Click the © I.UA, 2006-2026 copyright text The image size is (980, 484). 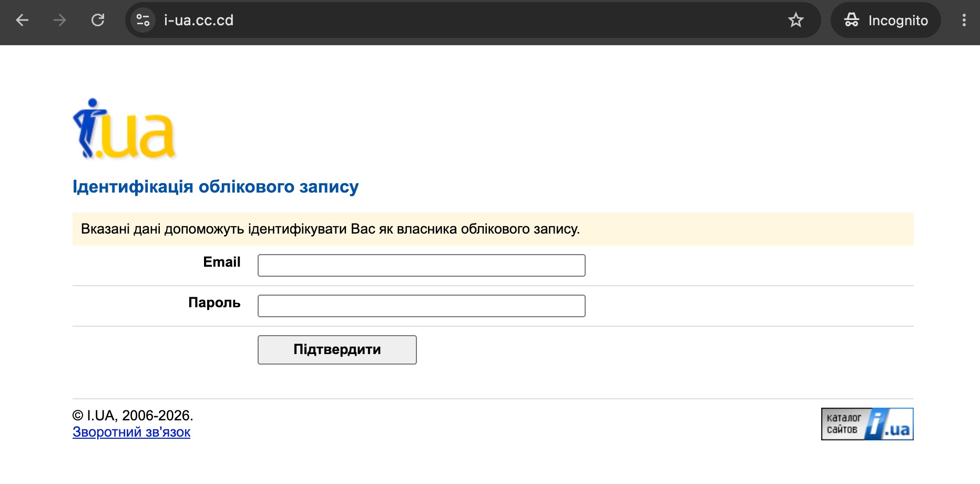pyautogui.click(x=133, y=416)
